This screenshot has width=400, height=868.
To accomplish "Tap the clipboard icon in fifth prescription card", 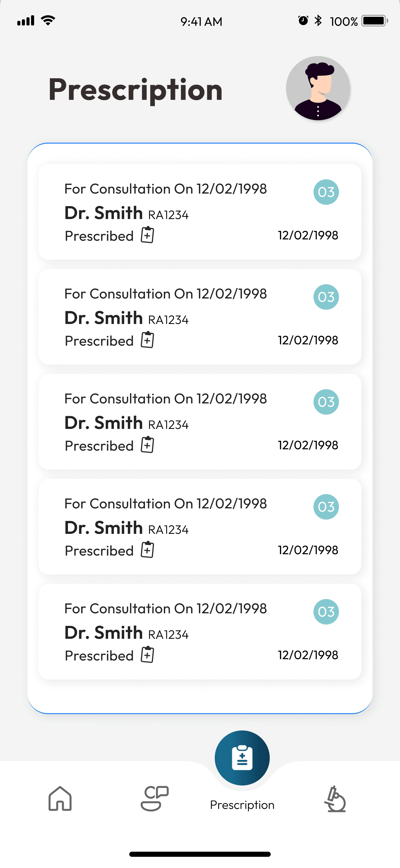I will 148,655.
